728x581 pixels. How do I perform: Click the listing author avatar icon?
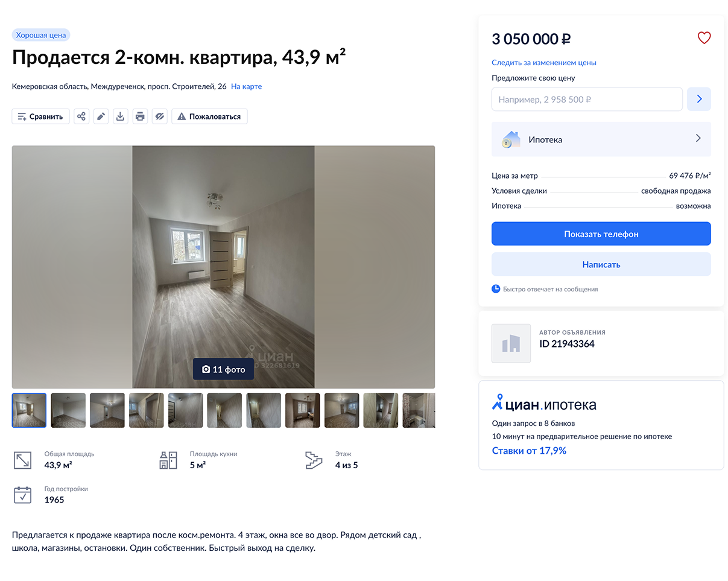tap(511, 343)
